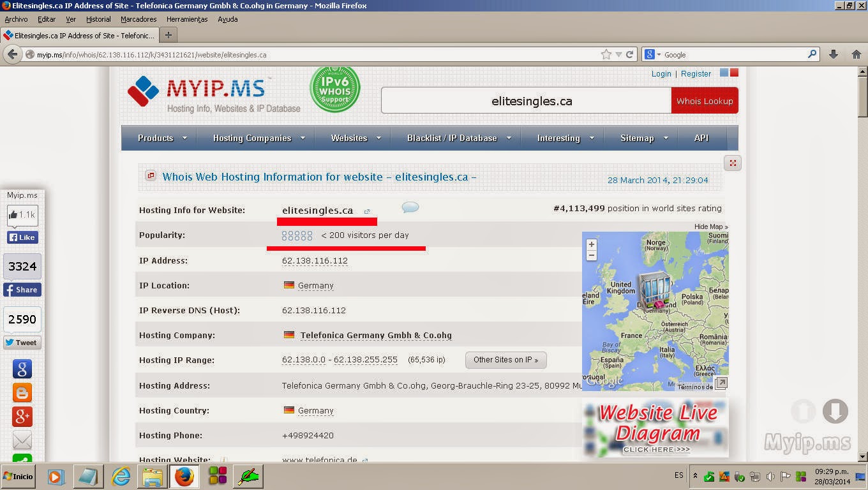Open Internet Explorer from the taskbar
Screen dimensions: 868x490
[121, 476]
